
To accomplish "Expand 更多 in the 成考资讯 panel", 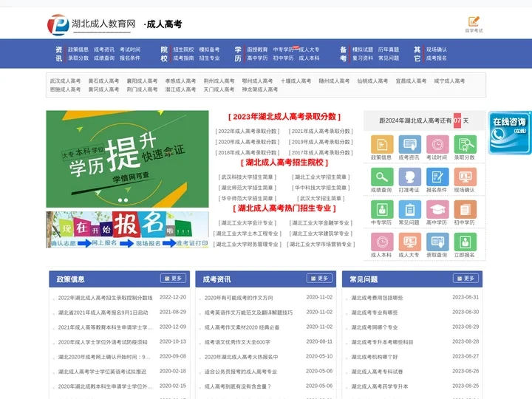I will 319,279.
